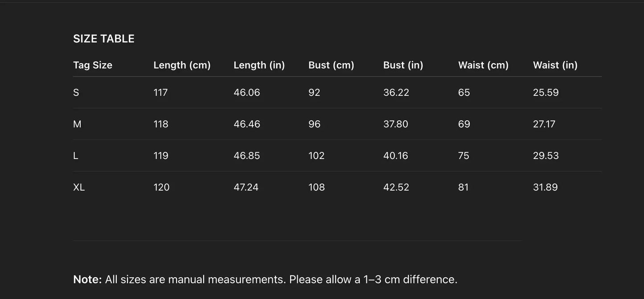644x299 pixels.
Task: Click the 27.17 waist inches value
Action: click(x=544, y=124)
